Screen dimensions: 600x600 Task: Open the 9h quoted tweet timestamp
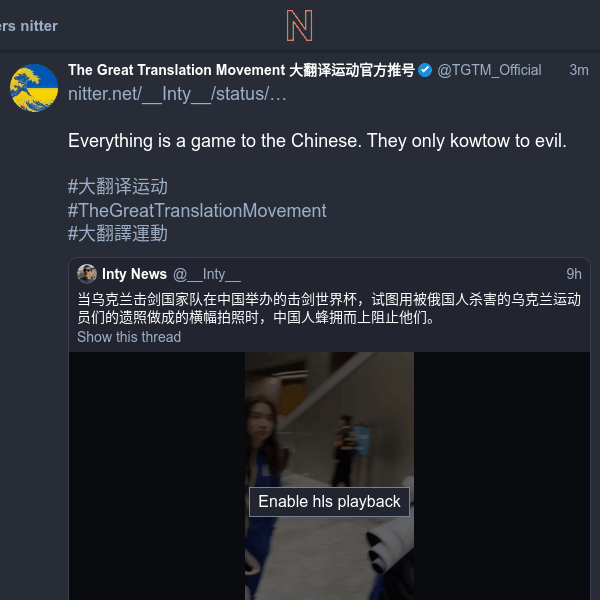tap(574, 274)
